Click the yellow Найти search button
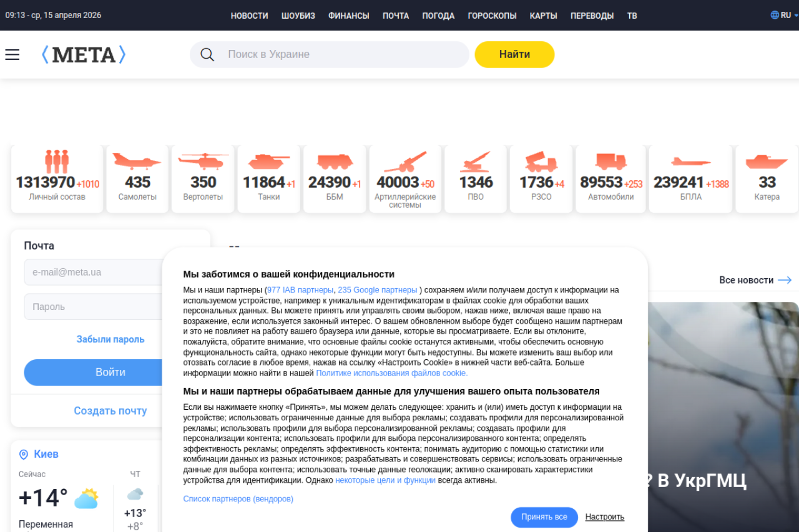The image size is (799, 532). pos(514,54)
